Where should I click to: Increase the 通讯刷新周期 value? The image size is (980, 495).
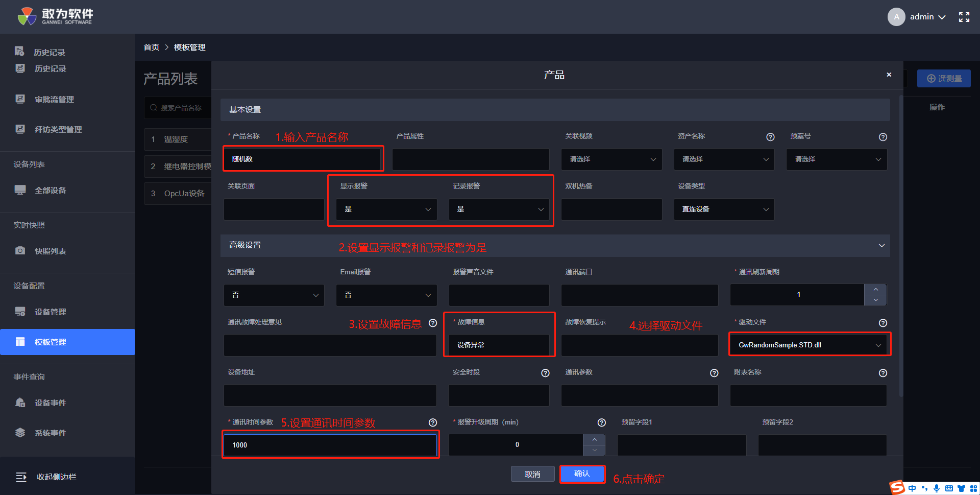[875, 290]
